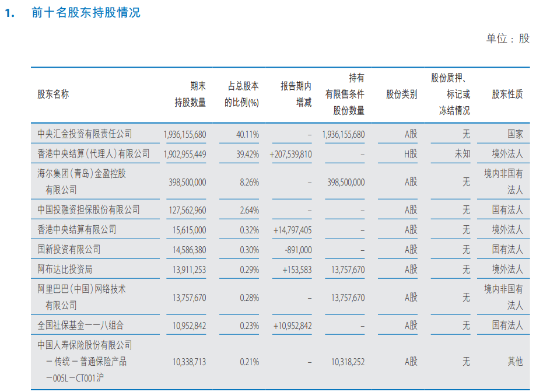Click the 40.11% ratio cell
557x392 pixels.
tap(248, 134)
